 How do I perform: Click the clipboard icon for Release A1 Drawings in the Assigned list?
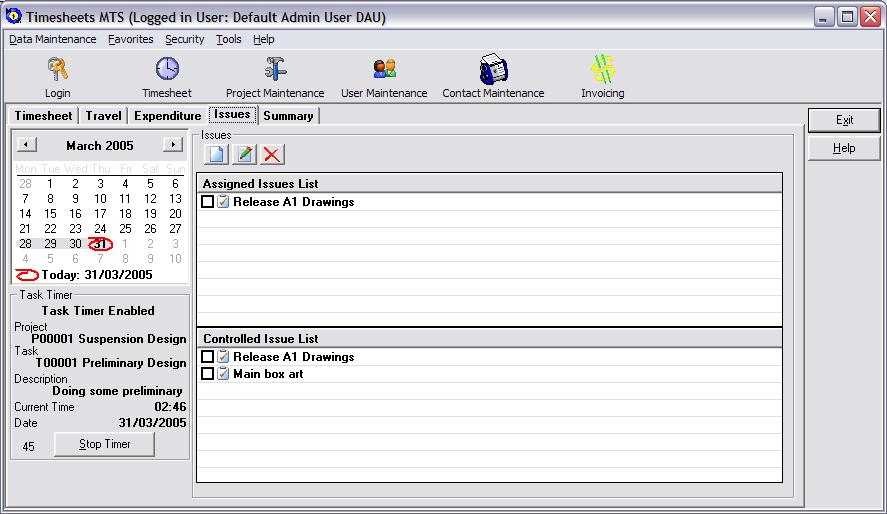(x=223, y=201)
